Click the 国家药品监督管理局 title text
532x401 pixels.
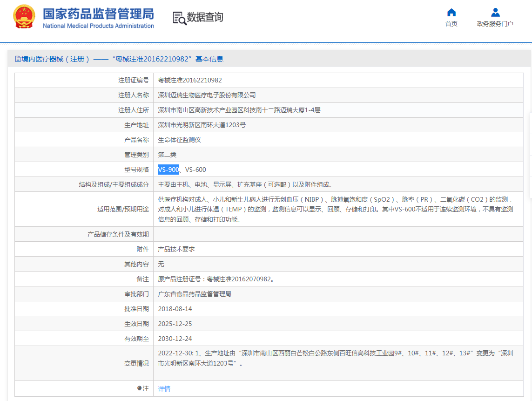pos(98,14)
